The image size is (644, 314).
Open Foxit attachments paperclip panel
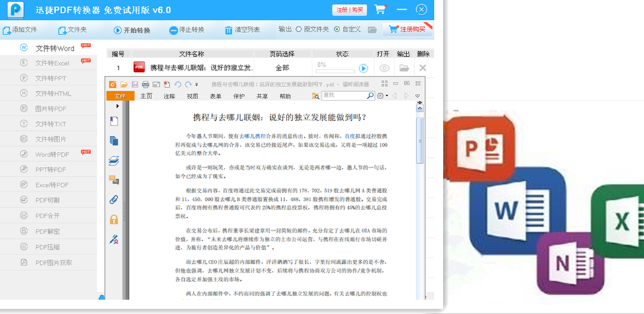114,200
